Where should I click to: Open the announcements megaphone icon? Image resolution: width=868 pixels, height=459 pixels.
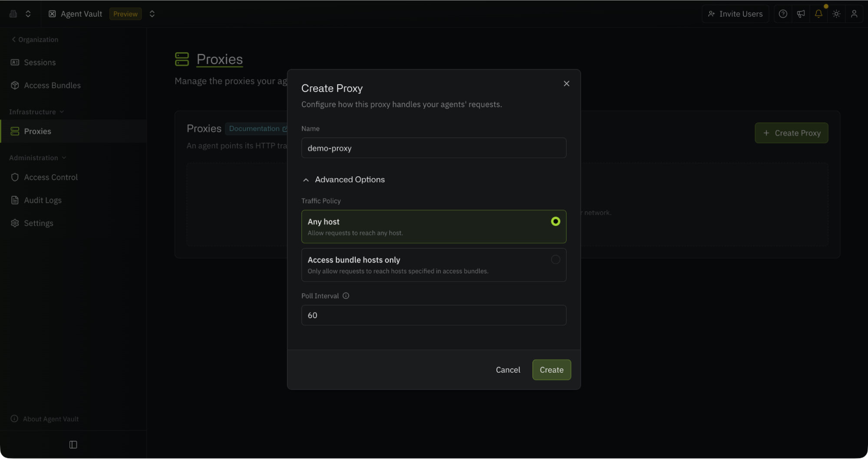[x=801, y=14]
